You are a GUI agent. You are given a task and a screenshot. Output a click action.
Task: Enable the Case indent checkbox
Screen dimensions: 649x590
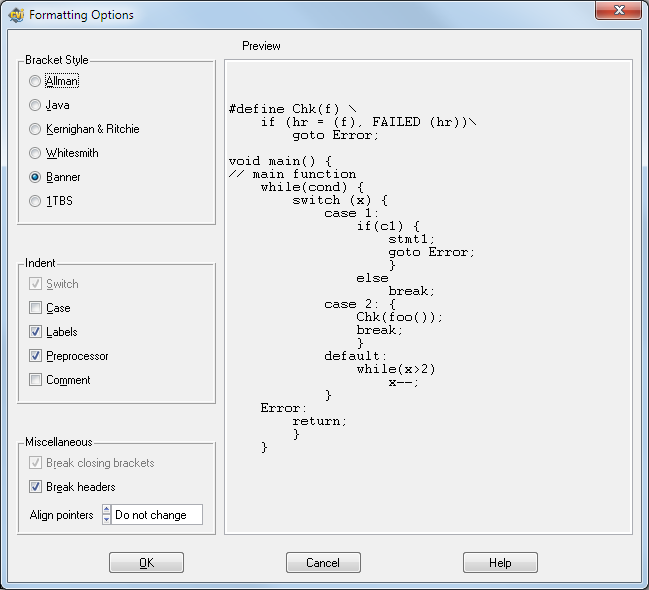pos(36,308)
